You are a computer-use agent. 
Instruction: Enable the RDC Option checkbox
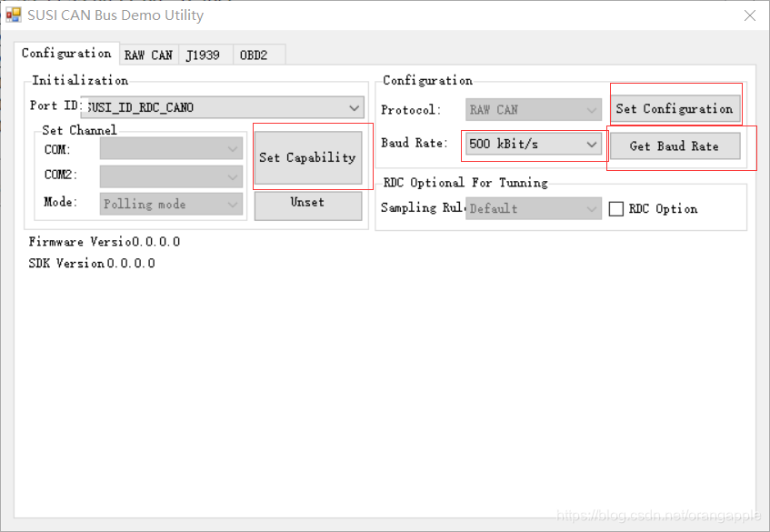(x=615, y=209)
